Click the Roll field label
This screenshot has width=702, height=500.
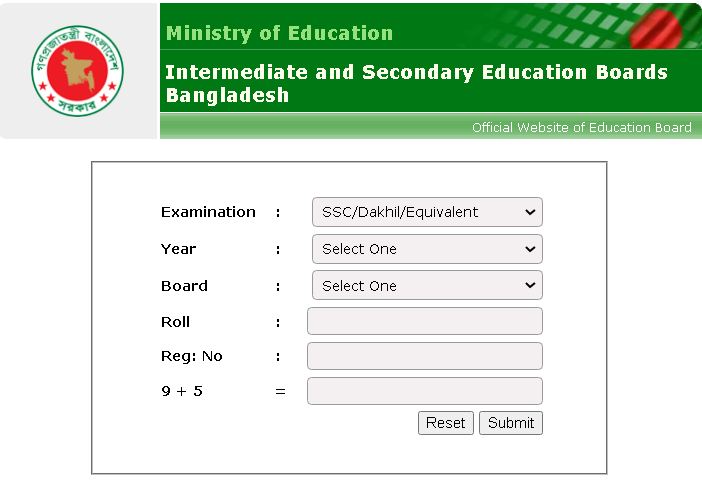click(175, 322)
